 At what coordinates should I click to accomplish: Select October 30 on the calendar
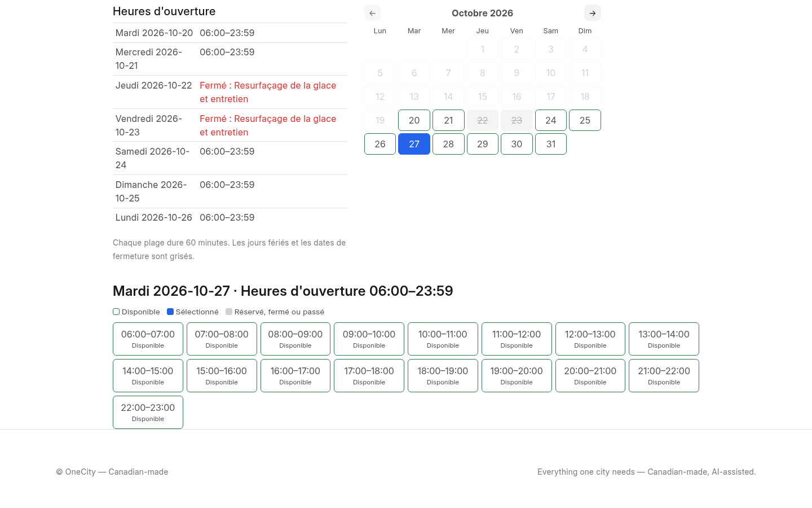point(517,144)
